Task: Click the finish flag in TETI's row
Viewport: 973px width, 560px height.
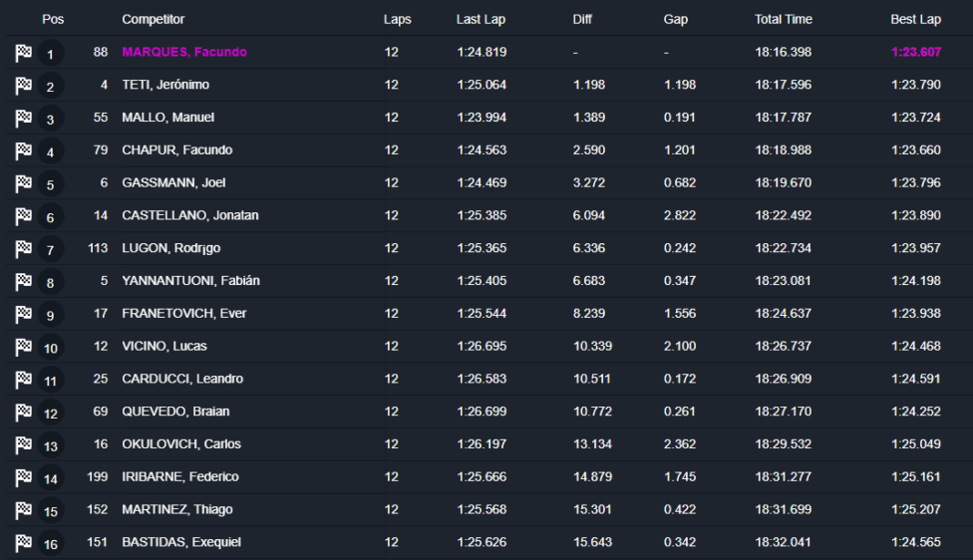Action: pos(24,86)
